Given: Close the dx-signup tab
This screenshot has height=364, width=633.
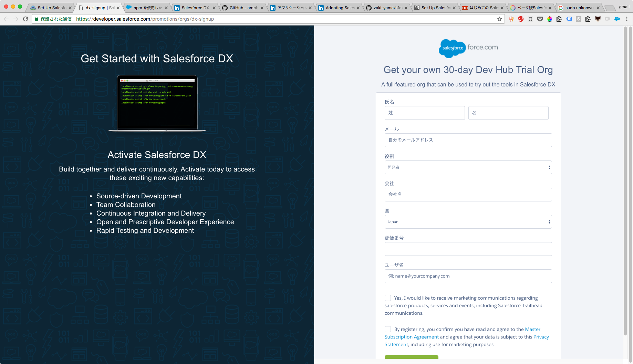Looking at the screenshot, I should pos(118,8).
